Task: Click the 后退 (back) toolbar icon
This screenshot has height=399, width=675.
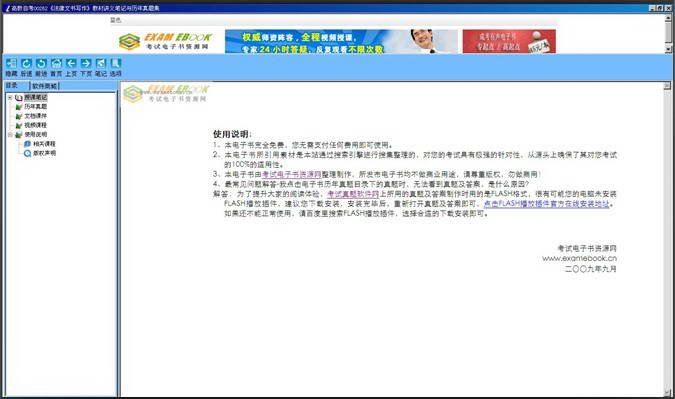Action: tap(26, 64)
